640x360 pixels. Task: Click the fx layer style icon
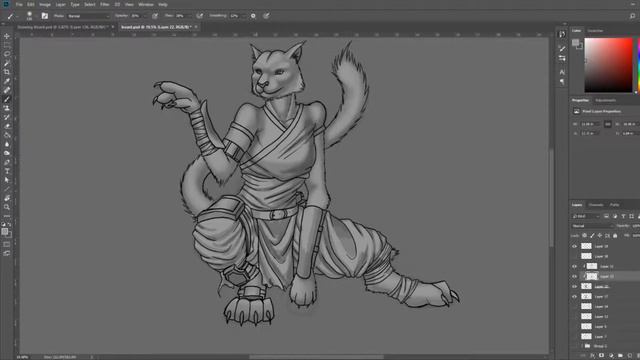click(x=592, y=356)
